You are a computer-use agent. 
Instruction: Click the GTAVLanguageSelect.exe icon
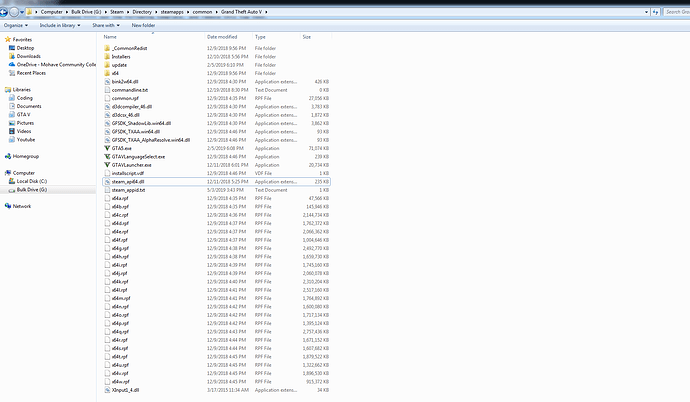tap(105, 156)
